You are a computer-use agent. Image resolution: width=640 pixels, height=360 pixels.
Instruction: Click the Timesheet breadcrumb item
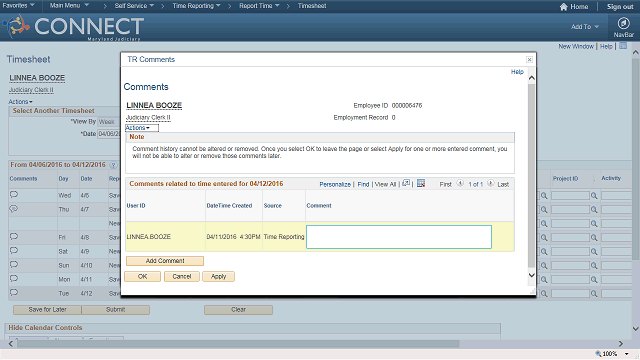click(x=312, y=6)
